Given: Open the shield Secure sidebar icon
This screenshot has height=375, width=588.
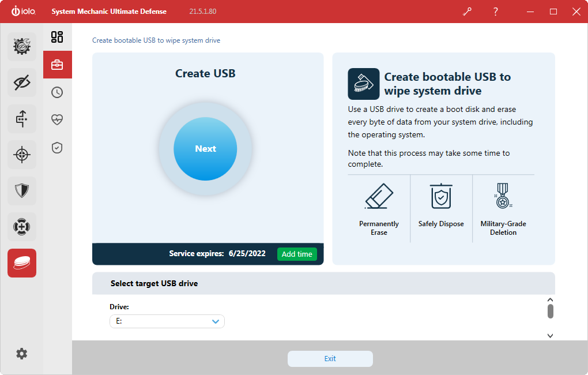Looking at the screenshot, I should [x=22, y=191].
